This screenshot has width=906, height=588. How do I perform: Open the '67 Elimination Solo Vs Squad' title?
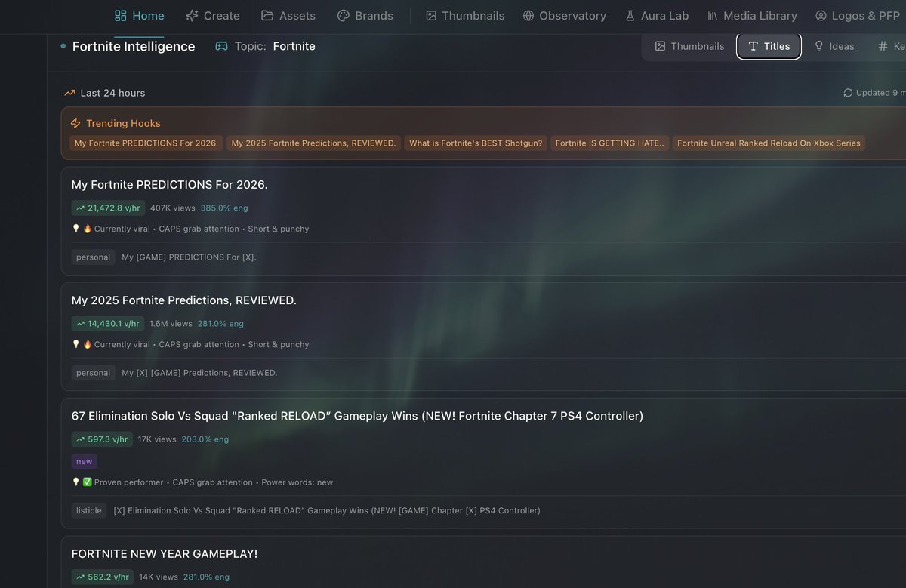357,416
